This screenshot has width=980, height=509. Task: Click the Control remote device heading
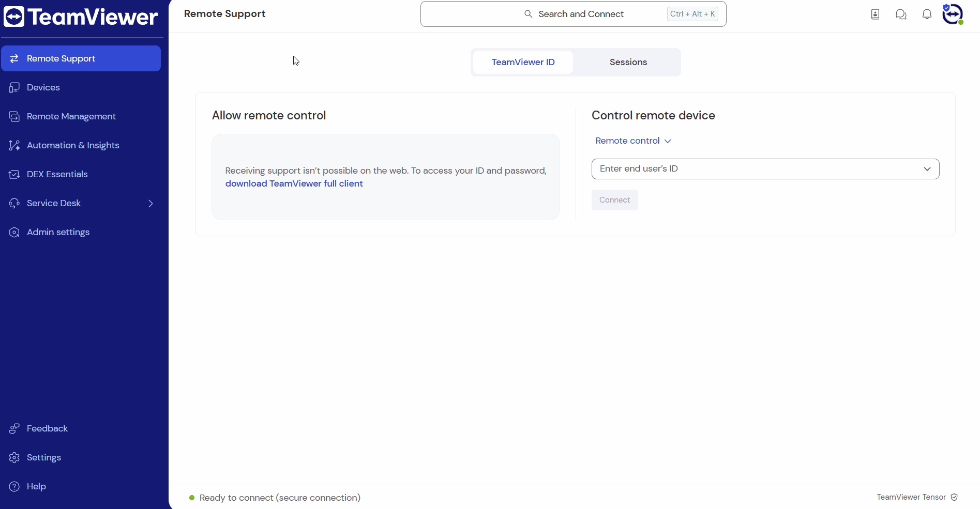653,115
